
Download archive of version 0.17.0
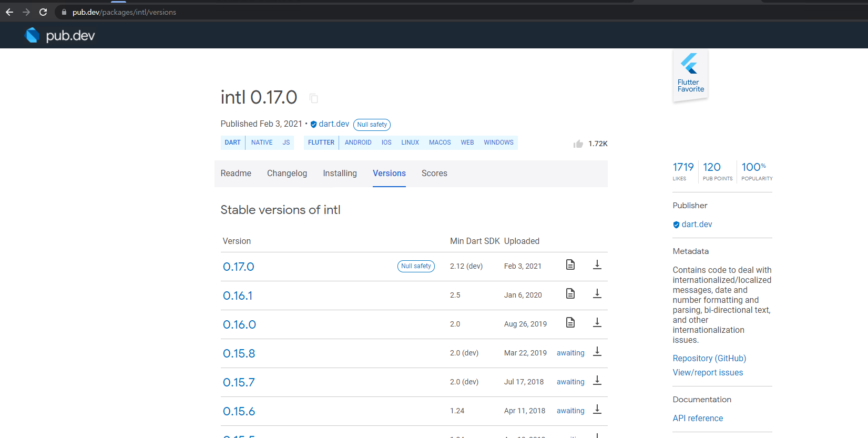(x=597, y=264)
